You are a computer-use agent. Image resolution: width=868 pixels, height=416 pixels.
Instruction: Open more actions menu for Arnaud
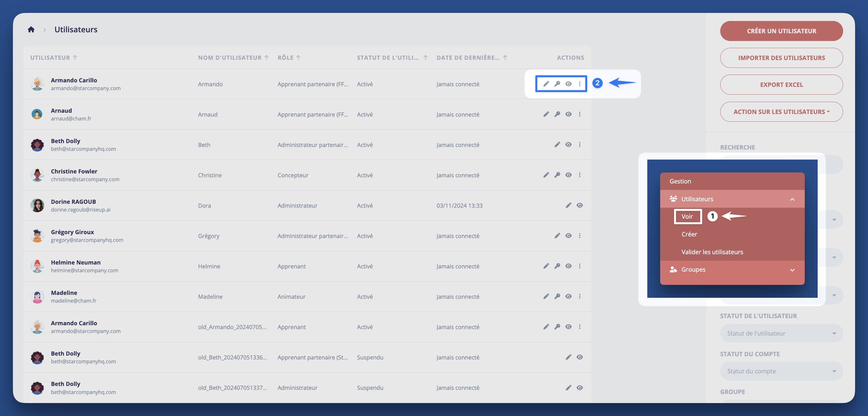[x=580, y=114]
